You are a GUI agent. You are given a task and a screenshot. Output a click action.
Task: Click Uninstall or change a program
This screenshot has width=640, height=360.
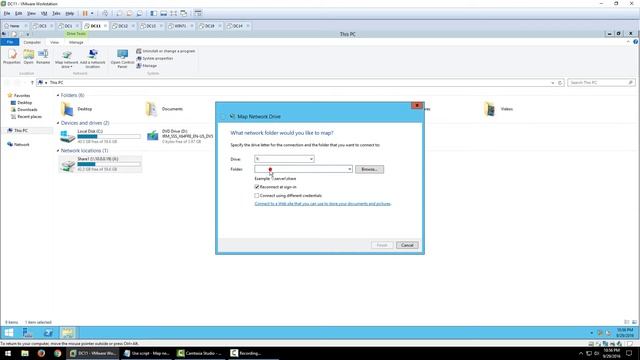tap(166, 51)
